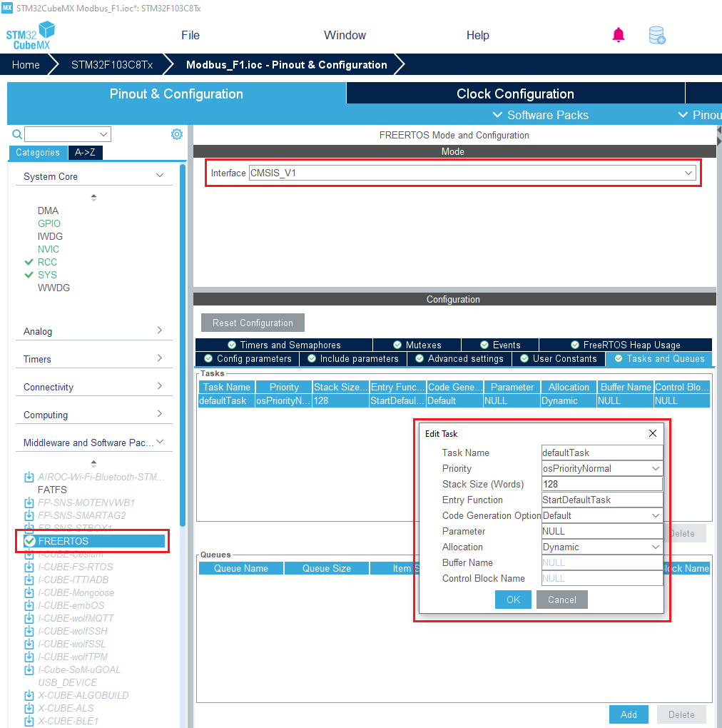Go to STM32F103C8Tx breadcrumb
722x728 pixels.
point(112,64)
